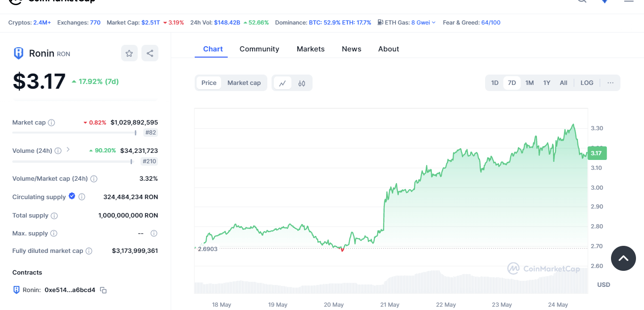Click the #210 volume rank badge
644x310 pixels.
(149, 161)
